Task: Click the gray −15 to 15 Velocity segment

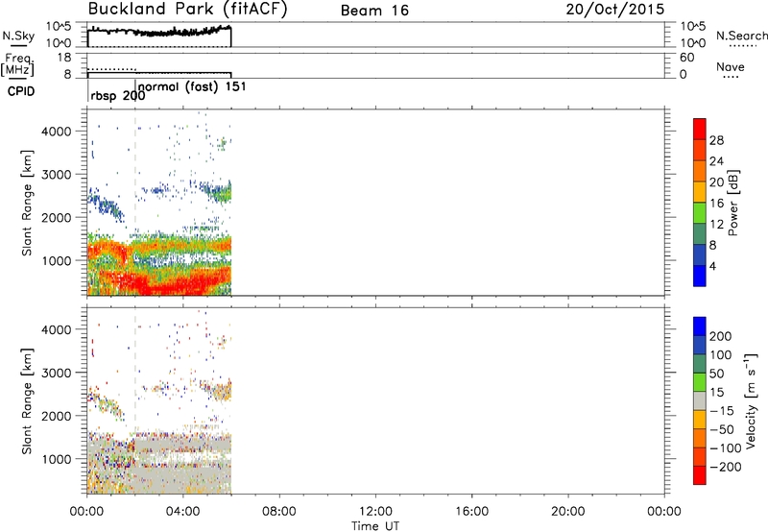Action: (700, 400)
